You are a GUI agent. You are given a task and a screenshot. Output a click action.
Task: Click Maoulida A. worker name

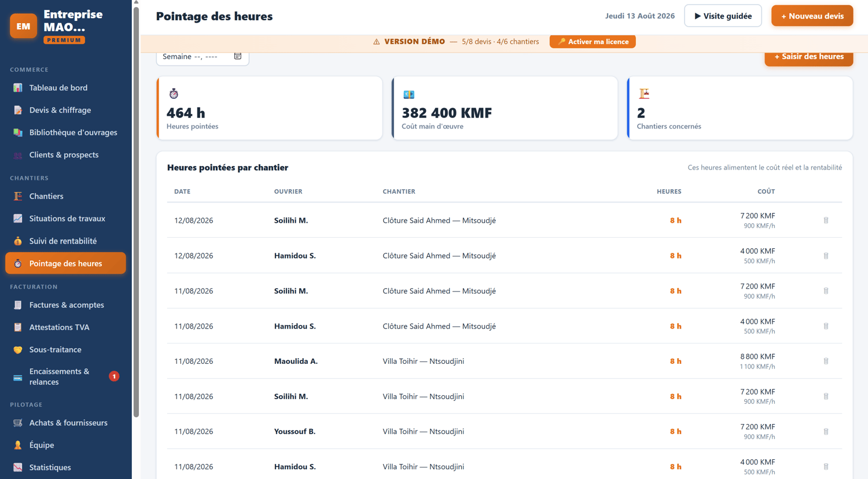tap(296, 362)
